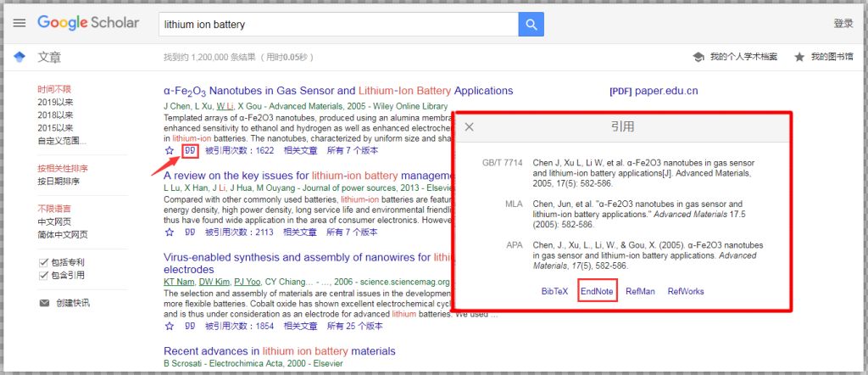Sort results with 按日期排序

coord(58,181)
